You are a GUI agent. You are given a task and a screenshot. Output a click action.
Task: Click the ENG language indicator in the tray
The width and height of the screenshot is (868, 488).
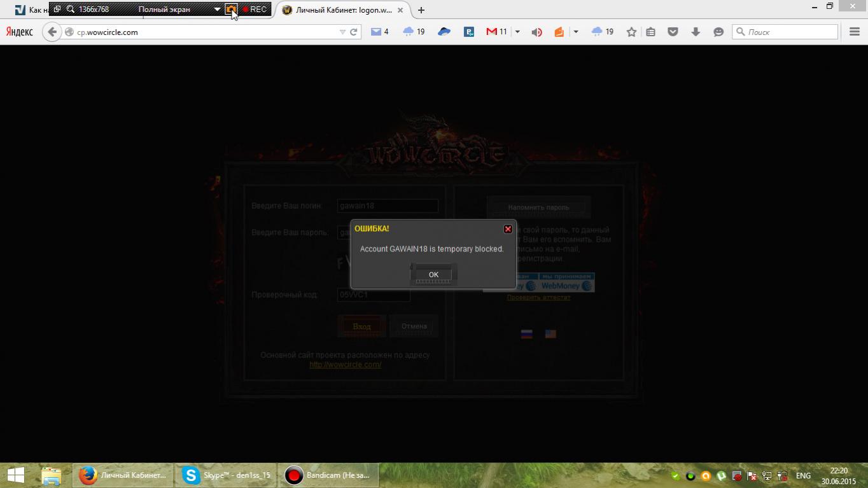coord(803,476)
